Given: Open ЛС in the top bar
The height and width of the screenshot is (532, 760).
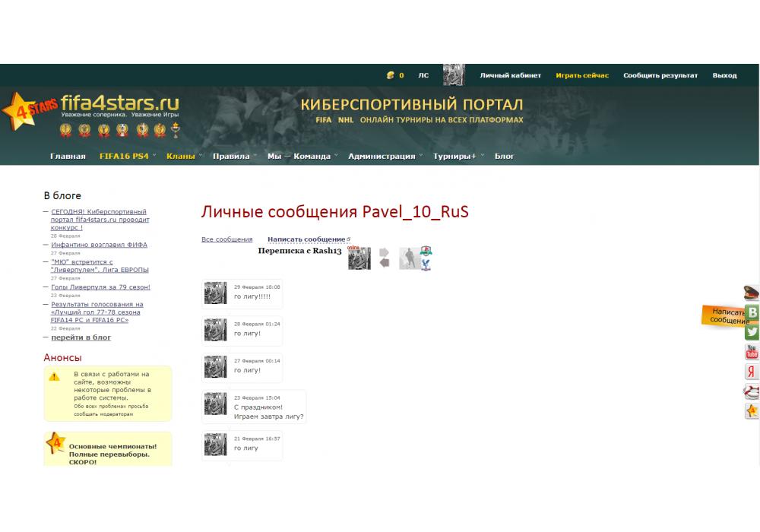Looking at the screenshot, I should (x=423, y=75).
